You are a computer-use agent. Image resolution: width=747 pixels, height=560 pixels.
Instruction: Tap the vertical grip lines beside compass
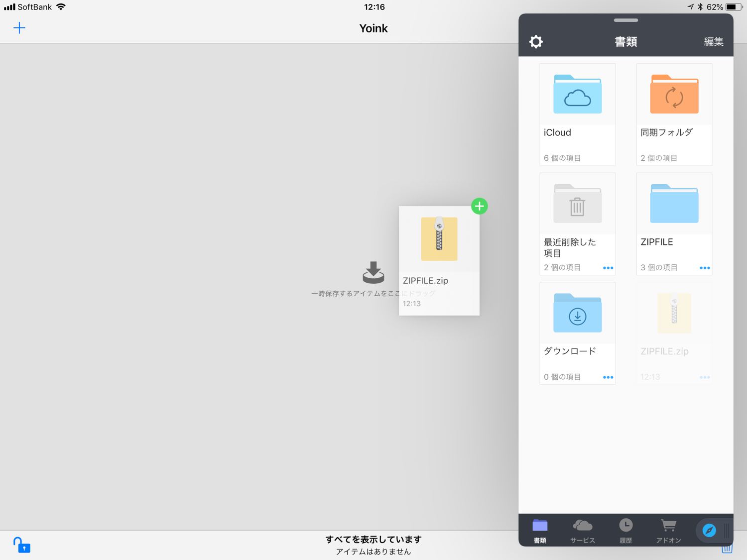[x=727, y=531]
